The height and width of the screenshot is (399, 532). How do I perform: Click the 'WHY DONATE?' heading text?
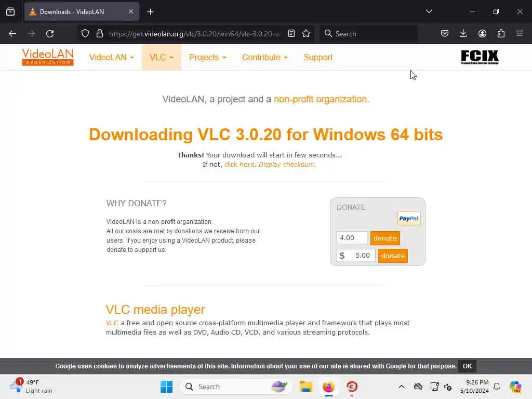[137, 203]
